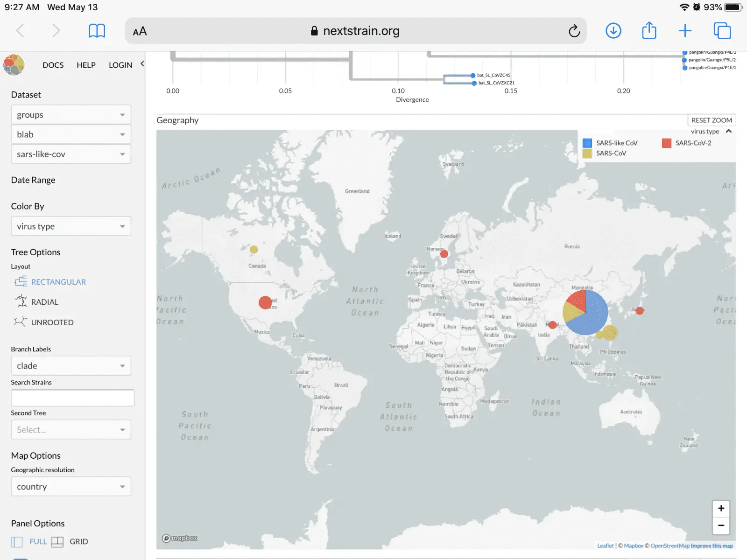747x560 pixels.
Task: Go to the LOGIN page
Action: (x=120, y=65)
